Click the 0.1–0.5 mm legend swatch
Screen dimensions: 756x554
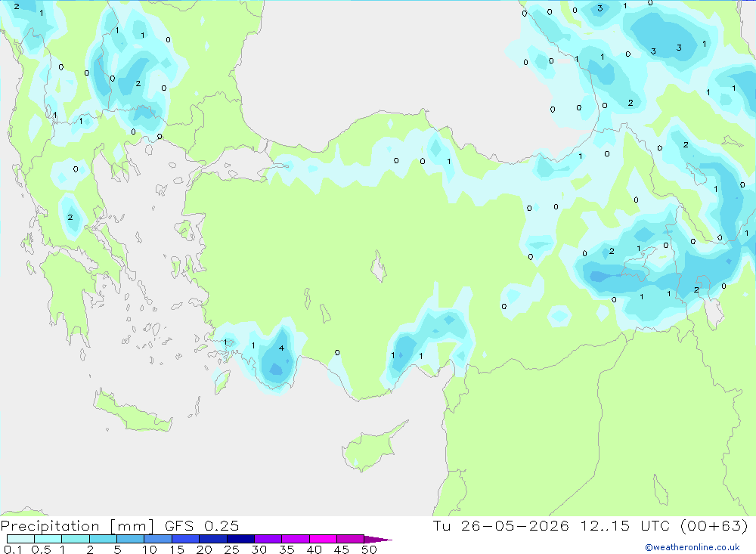(20, 539)
